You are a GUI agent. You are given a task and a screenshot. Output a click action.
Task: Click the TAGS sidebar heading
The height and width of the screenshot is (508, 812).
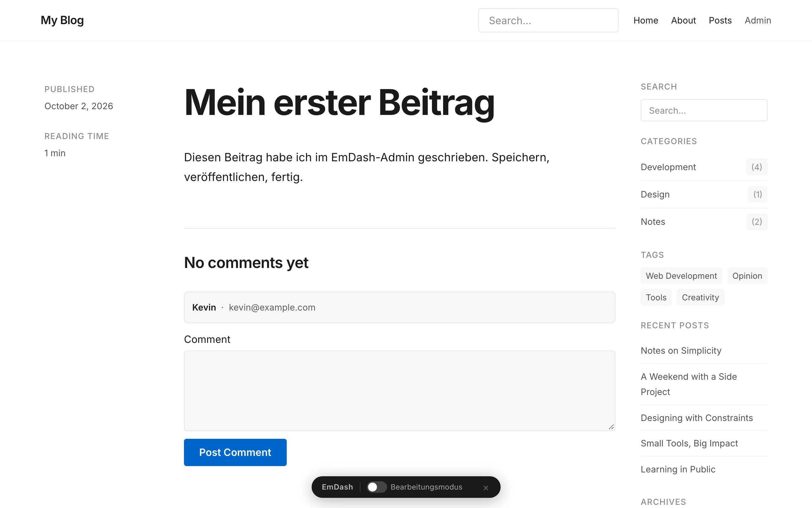(652, 255)
